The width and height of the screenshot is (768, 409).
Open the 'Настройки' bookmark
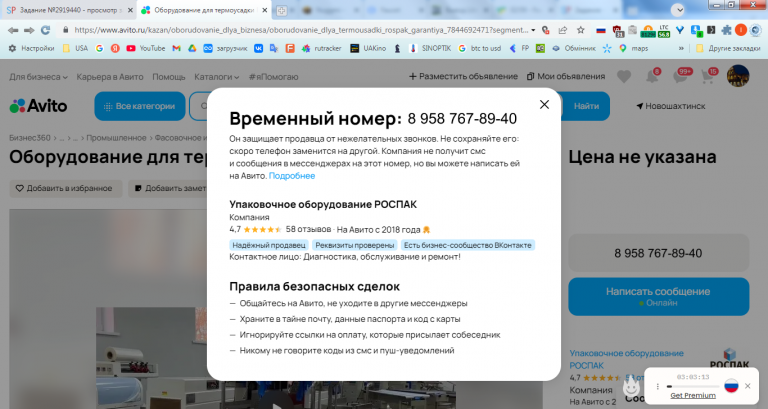pos(32,48)
